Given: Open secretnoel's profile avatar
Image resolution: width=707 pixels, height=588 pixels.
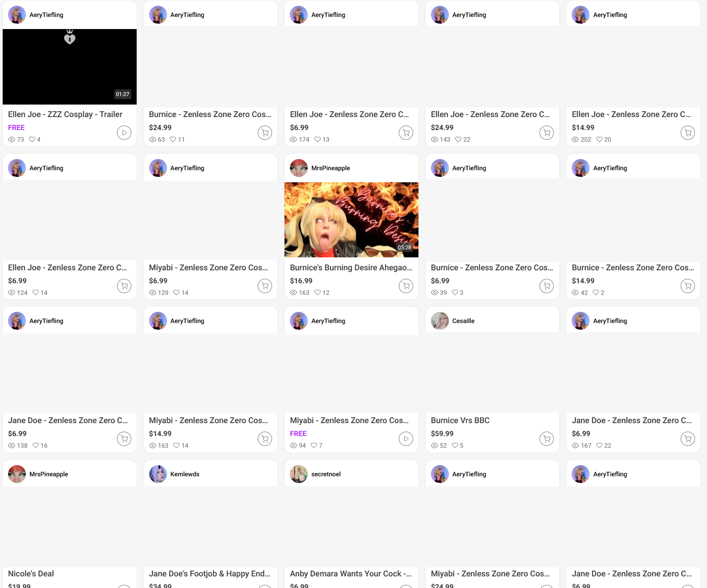Looking at the screenshot, I should (299, 474).
